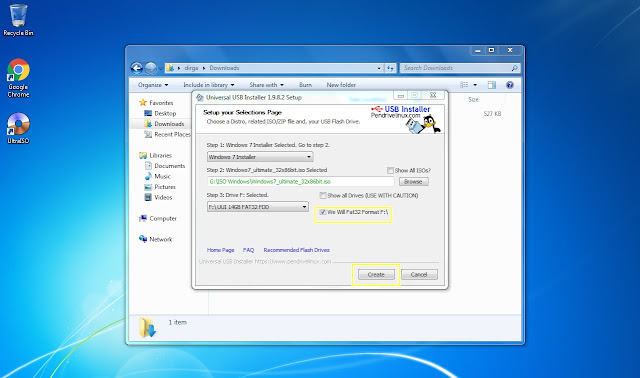Click the Explorer help question mark icon

coord(509,85)
